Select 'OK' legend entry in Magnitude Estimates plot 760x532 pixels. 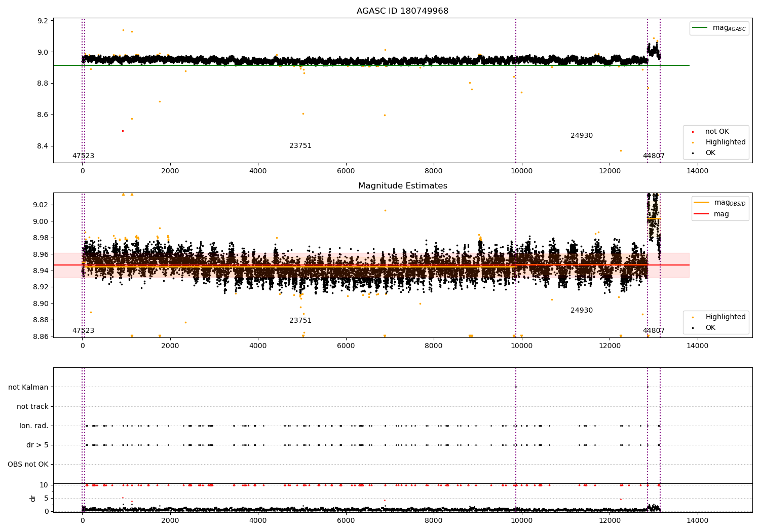(x=710, y=328)
